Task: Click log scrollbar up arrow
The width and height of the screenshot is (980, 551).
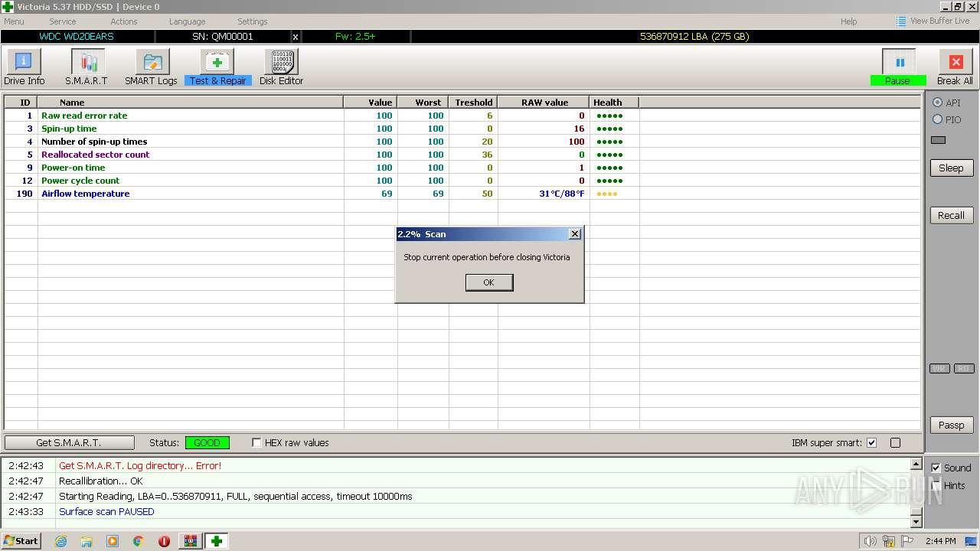Action: (x=916, y=464)
